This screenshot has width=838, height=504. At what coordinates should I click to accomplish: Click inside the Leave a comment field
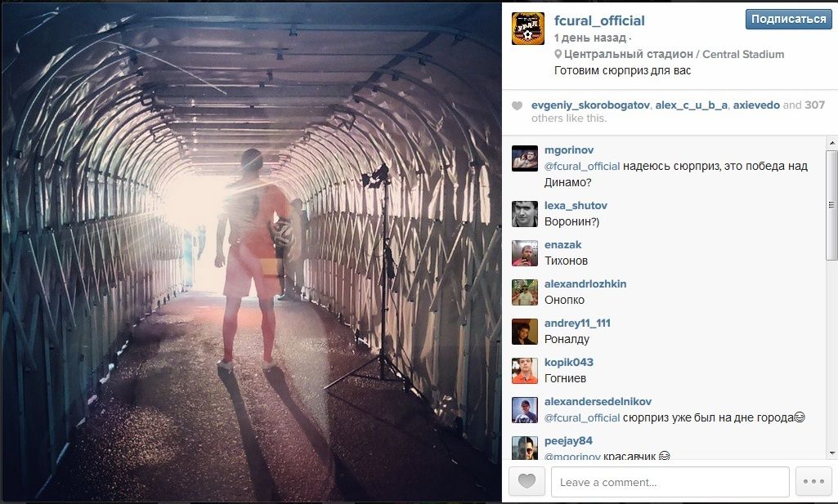670,482
